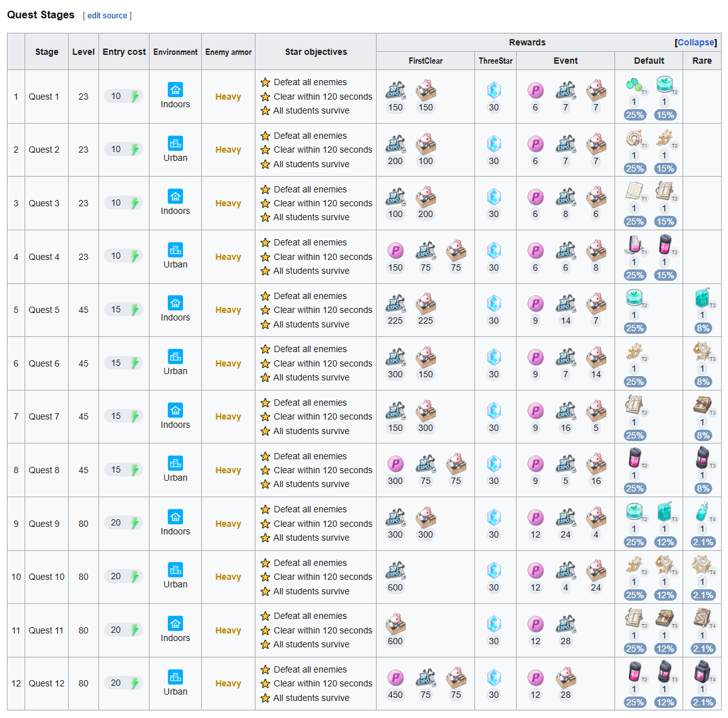Click Quest 5 Rare T3 green item icon

click(702, 297)
